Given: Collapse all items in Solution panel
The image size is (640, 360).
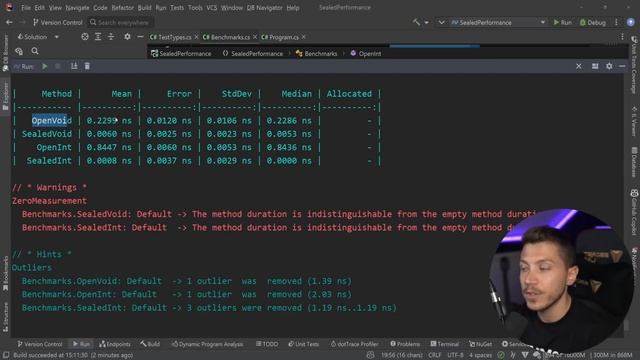Looking at the screenshot, I should pyautogui.click(x=111, y=37).
